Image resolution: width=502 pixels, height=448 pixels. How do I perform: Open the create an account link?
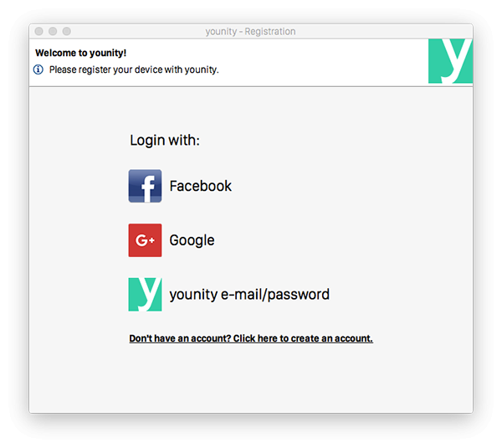click(251, 338)
